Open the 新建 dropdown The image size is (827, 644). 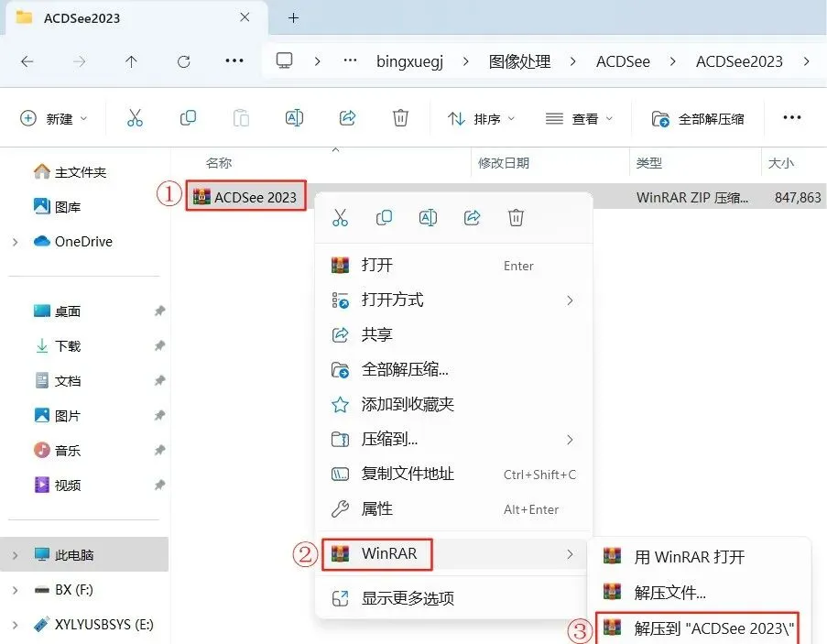pyautogui.click(x=53, y=119)
